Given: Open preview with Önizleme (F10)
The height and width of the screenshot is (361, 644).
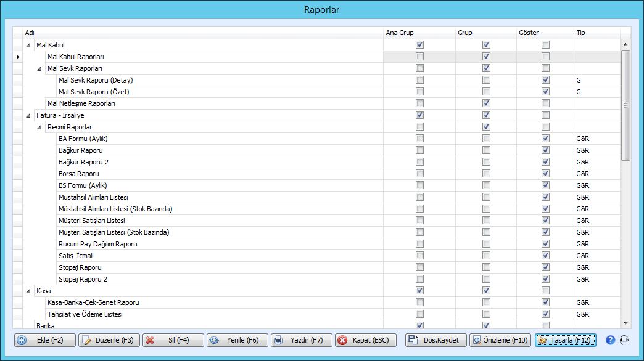Looking at the screenshot, I should [500, 340].
